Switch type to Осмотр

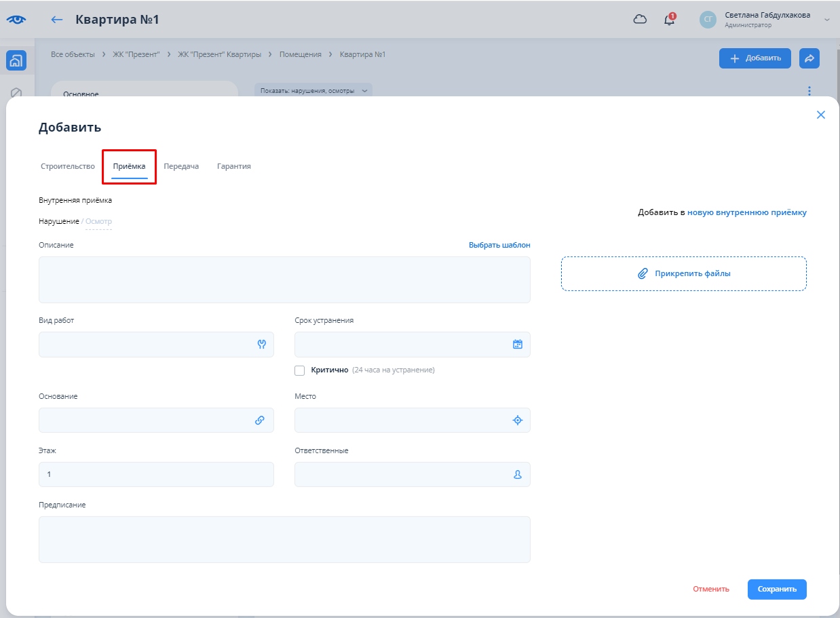pyautogui.click(x=98, y=221)
